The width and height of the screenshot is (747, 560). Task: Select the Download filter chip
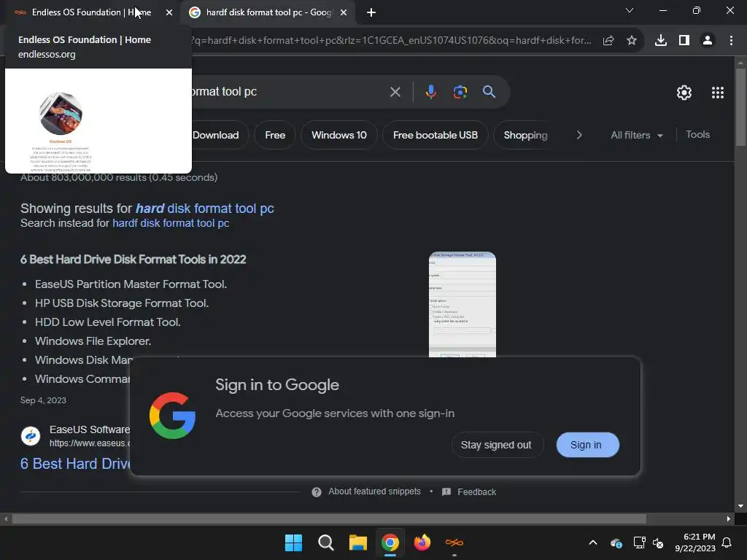(x=216, y=135)
